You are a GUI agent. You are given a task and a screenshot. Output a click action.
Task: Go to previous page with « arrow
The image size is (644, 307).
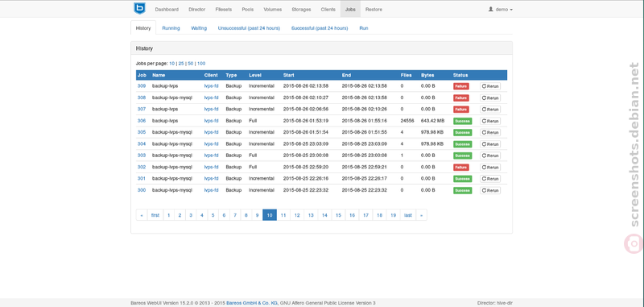tap(142, 215)
